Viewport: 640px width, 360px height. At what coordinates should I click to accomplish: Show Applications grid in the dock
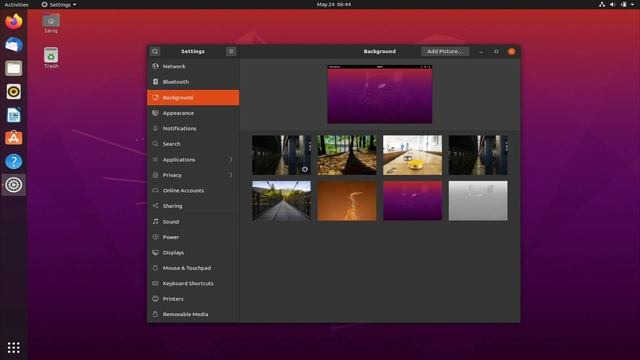(13, 347)
